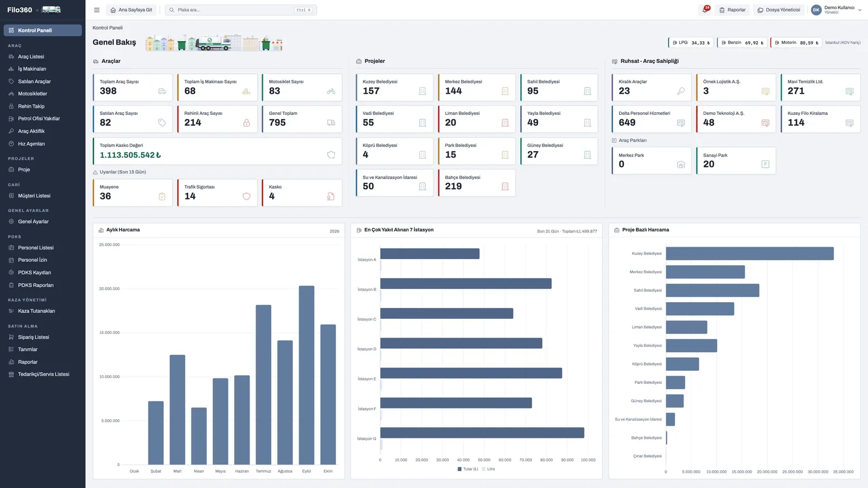Open PDKS Kayıtları in the sidebar
The width and height of the screenshot is (868, 488).
click(x=43, y=273)
